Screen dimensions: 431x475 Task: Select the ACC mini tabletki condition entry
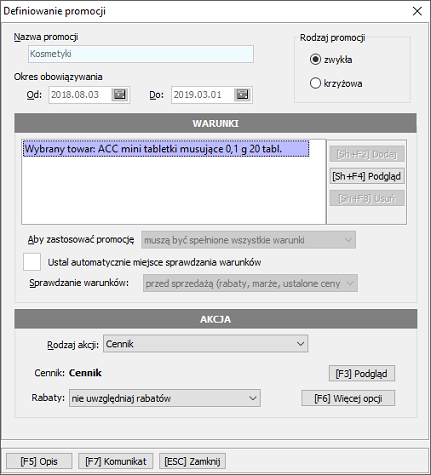(x=166, y=149)
